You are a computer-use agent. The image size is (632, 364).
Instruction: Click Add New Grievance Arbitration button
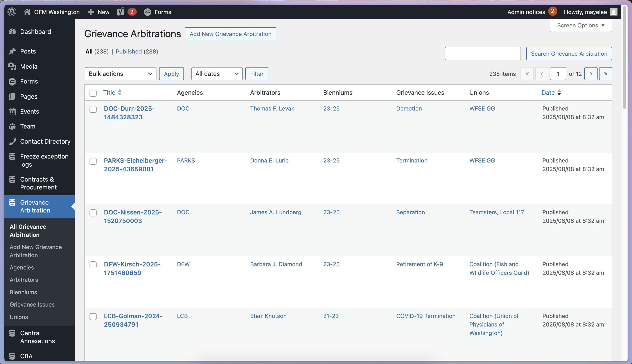pyautogui.click(x=230, y=34)
